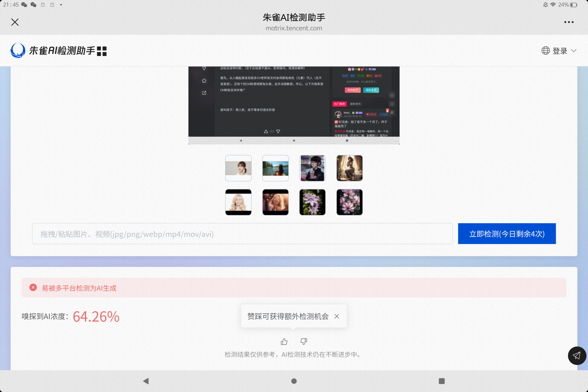Image resolution: width=588 pixels, height=392 pixels.
Task: Select the lake scene sample thumbnail
Action: [x=275, y=168]
